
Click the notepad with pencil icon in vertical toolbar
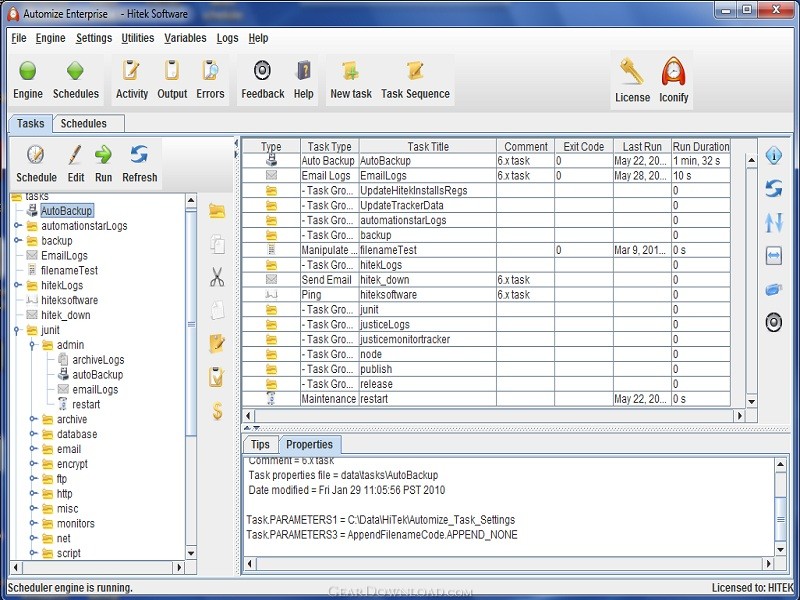(x=217, y=343)
